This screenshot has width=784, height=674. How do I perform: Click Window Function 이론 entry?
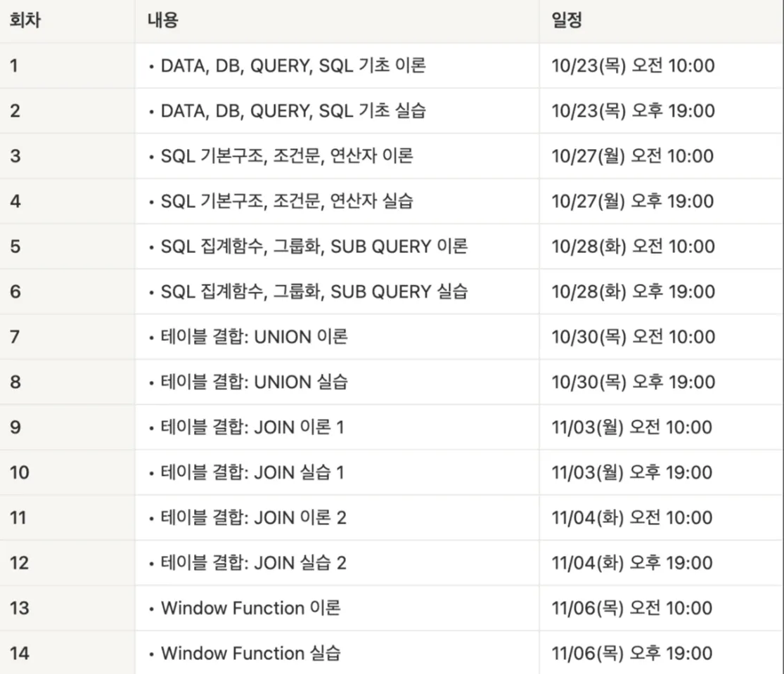pyautogui.click(x=250, y=608)
